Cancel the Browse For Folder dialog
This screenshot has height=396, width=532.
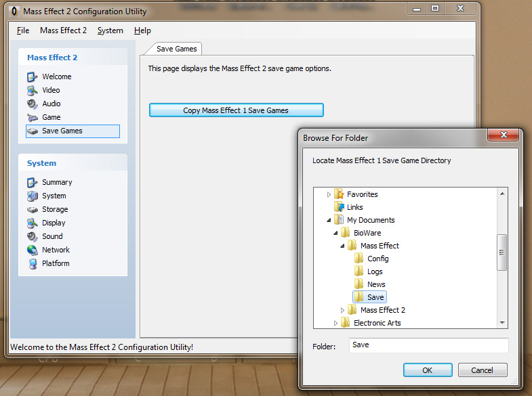click(x=482, y=370)
